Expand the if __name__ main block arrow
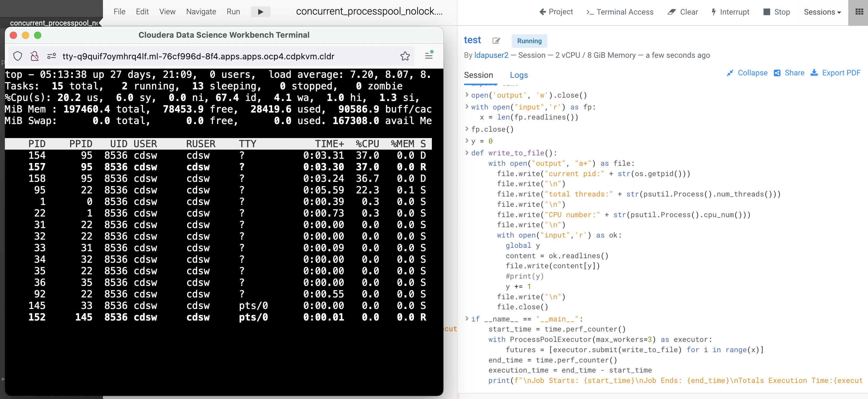The image size is (868, 399). [467, 318]
